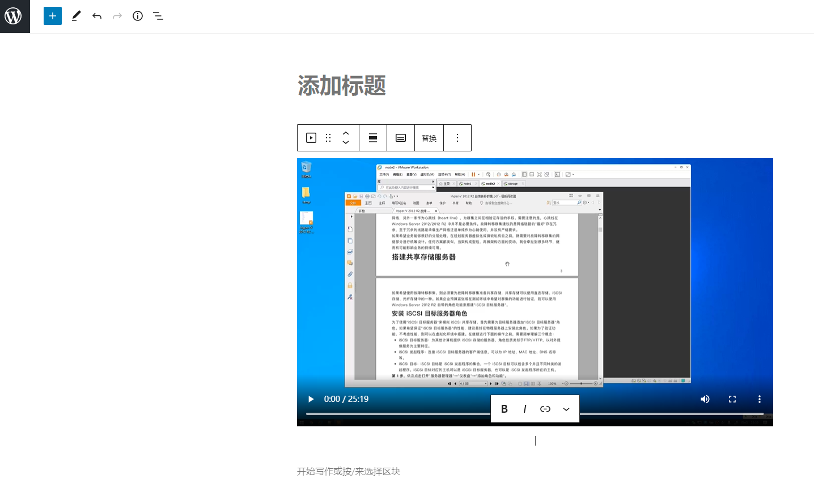Insert a link from the formatting toolbar
The image size is (814, 504).
click(545, 409)
